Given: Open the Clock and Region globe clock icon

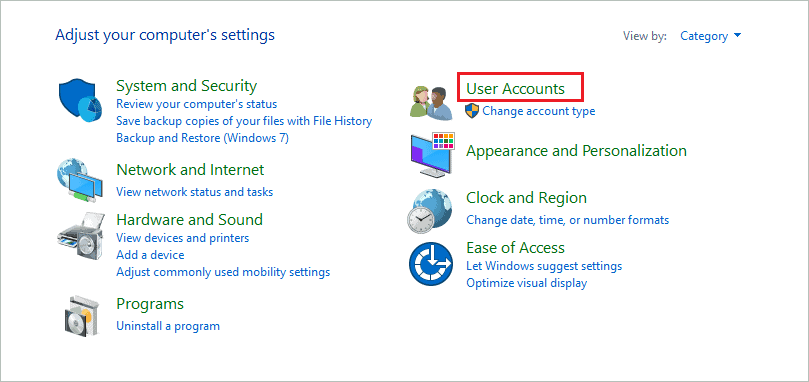Looking at the screenshot, I should point(430,211).
